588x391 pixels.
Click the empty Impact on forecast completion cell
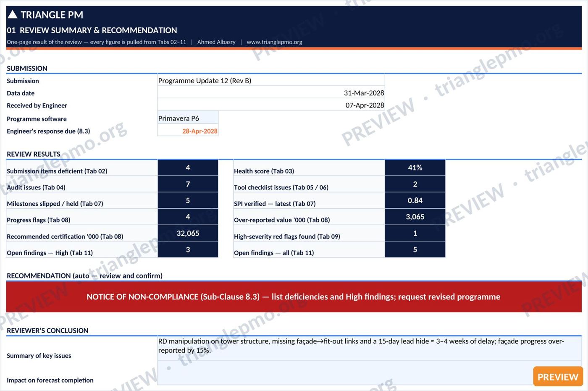point(370,373)
